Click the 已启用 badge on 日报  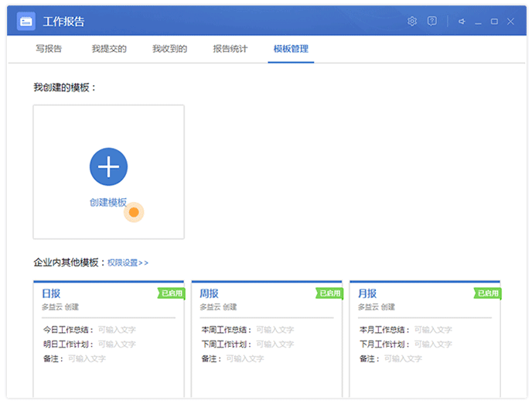172,293
